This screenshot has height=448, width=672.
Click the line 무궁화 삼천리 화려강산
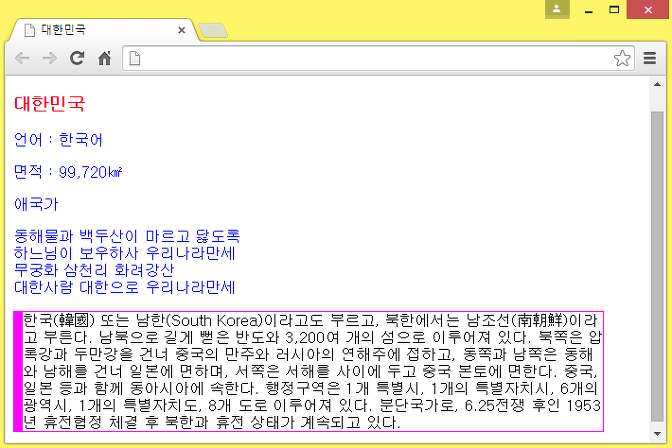click(x=94, y=270)
